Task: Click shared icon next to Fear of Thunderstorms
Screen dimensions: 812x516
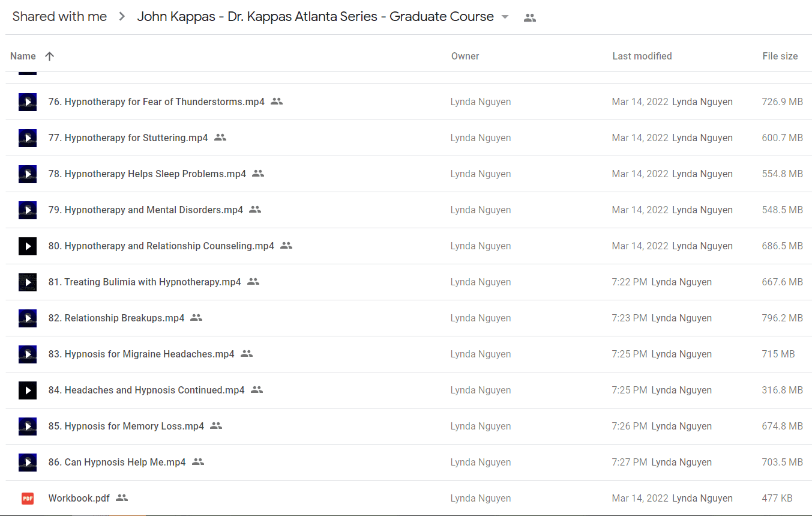Action: 277,102
